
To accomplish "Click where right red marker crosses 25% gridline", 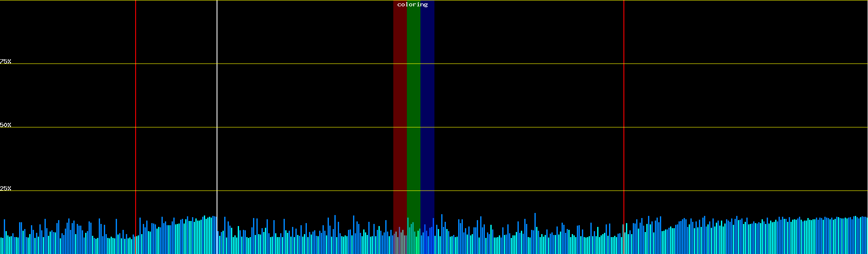I will (x=624, y=191).
